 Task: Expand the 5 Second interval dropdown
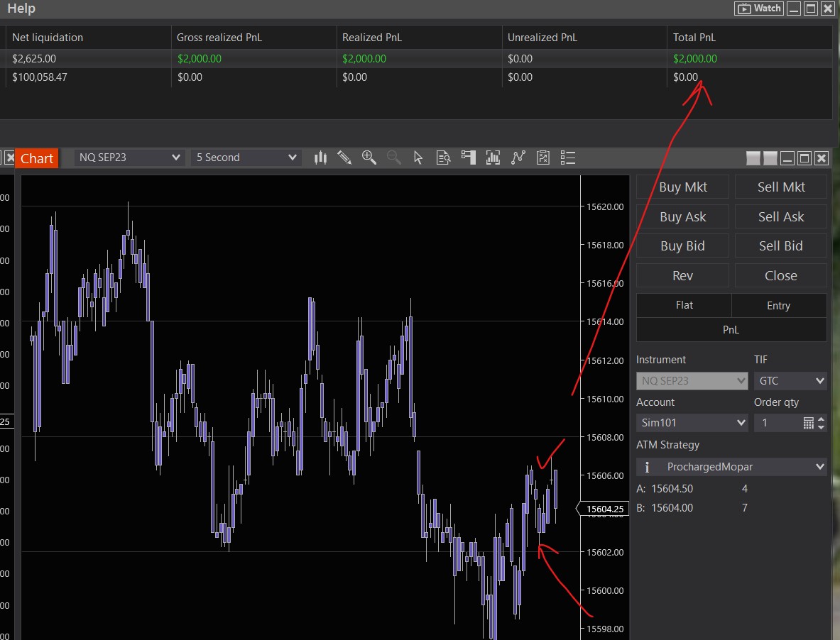coord(246,158)
